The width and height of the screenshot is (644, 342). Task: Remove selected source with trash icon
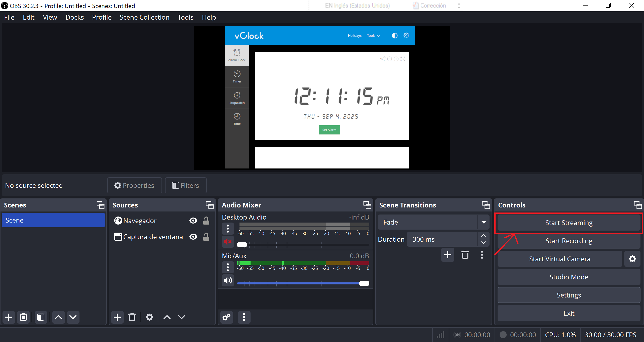(132, 317)
